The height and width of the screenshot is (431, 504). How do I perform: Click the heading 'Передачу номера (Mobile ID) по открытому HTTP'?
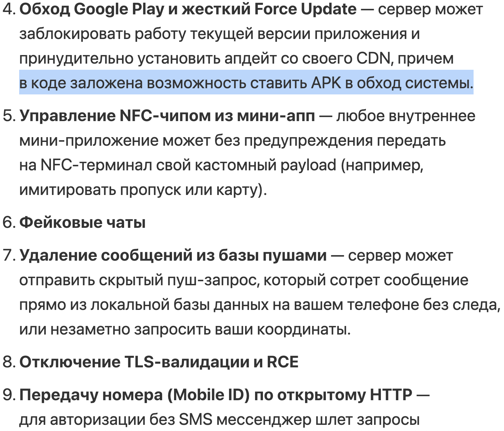[216, 395]
